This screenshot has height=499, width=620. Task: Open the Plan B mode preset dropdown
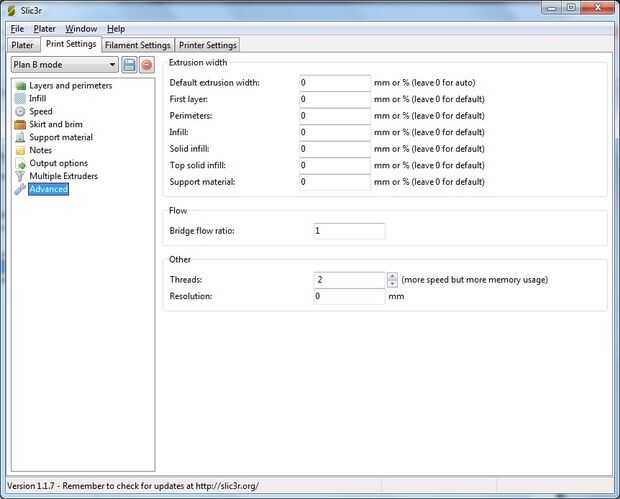click(65, 65)
